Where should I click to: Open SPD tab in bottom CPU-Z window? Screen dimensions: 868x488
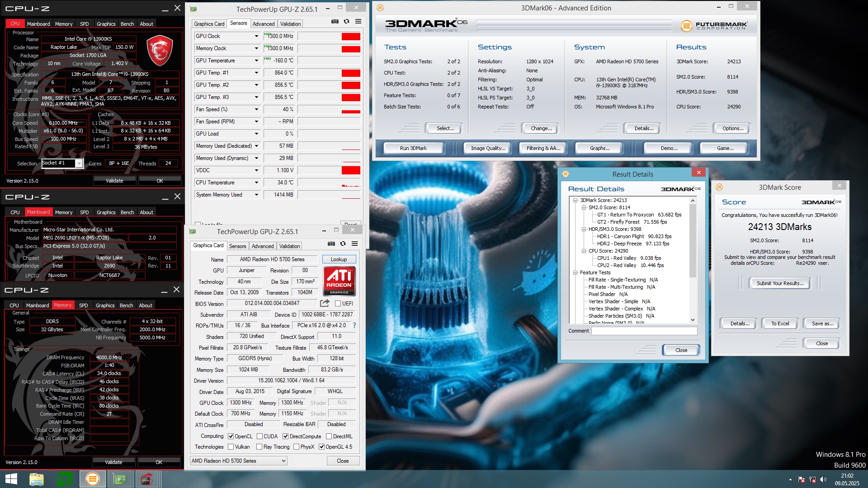coord(84,305)
